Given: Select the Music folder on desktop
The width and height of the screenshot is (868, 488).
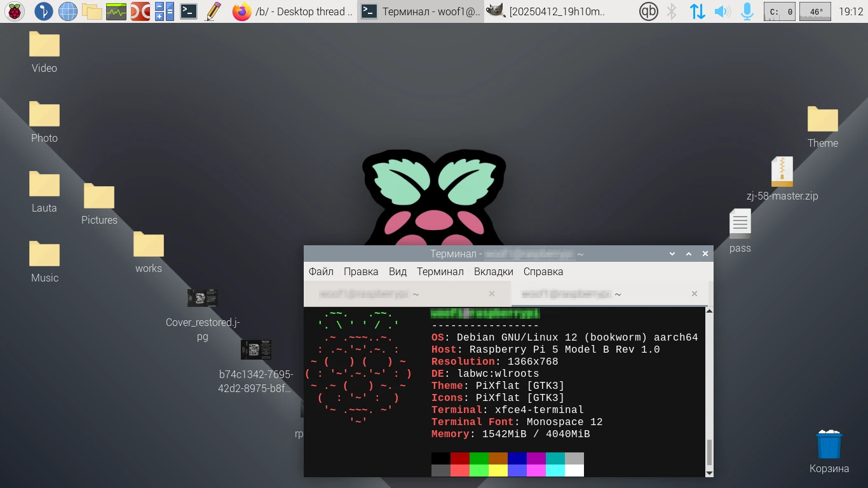Looking at the screenshot, I should pyautogui.click(x=44, y=262).
